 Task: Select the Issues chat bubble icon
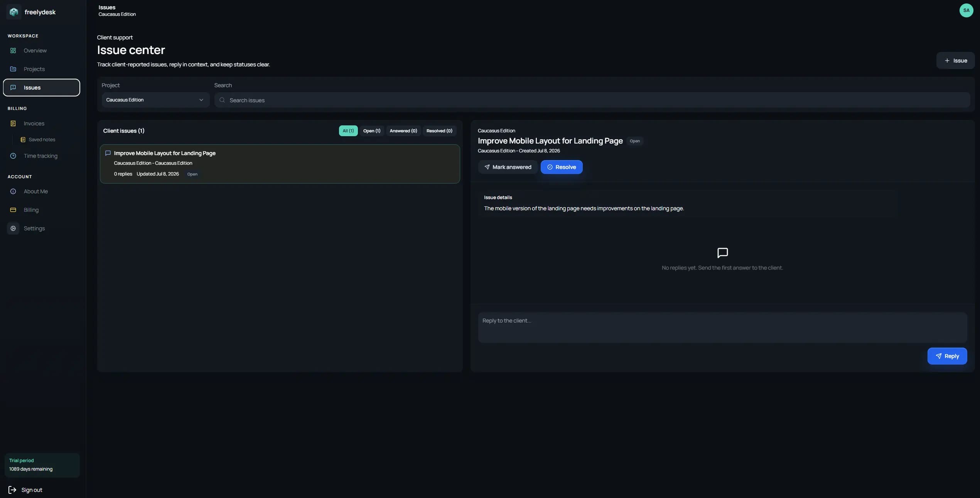[x=13, y=88]
